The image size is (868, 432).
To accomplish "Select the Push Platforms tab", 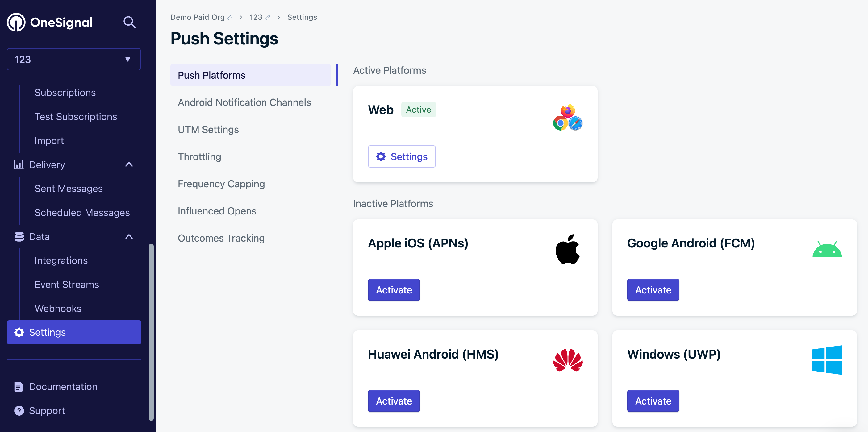I will pyautogui.click(x=250, y=75).
